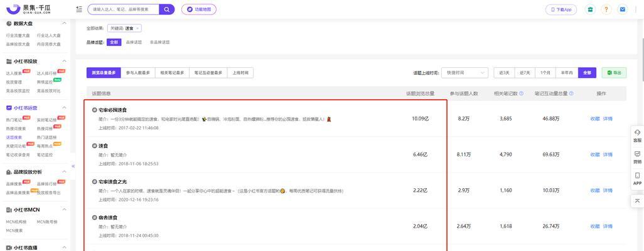This screenshot has width=644, height=251.
Task: Select 近7天 time range
Action: click(525, 73)
